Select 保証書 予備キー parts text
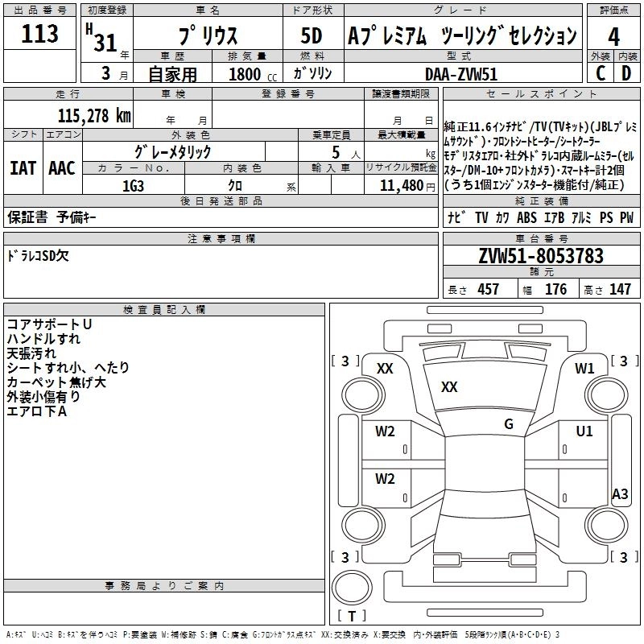Viewport: 644px width, 644px height. 52,217
